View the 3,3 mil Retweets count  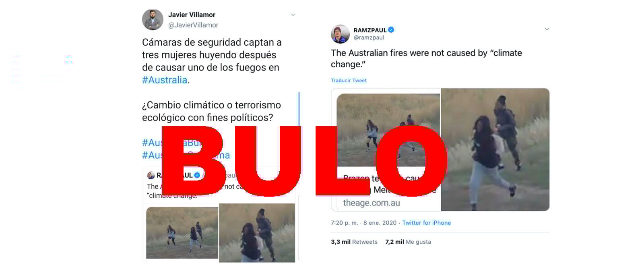pos(354,242)
